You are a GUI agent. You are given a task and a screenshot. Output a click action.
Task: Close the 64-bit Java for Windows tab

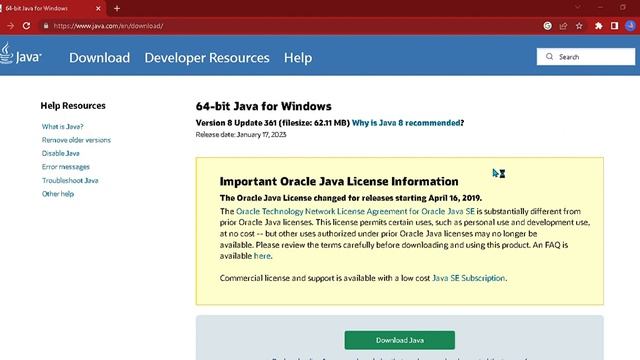tap(98, 8)
